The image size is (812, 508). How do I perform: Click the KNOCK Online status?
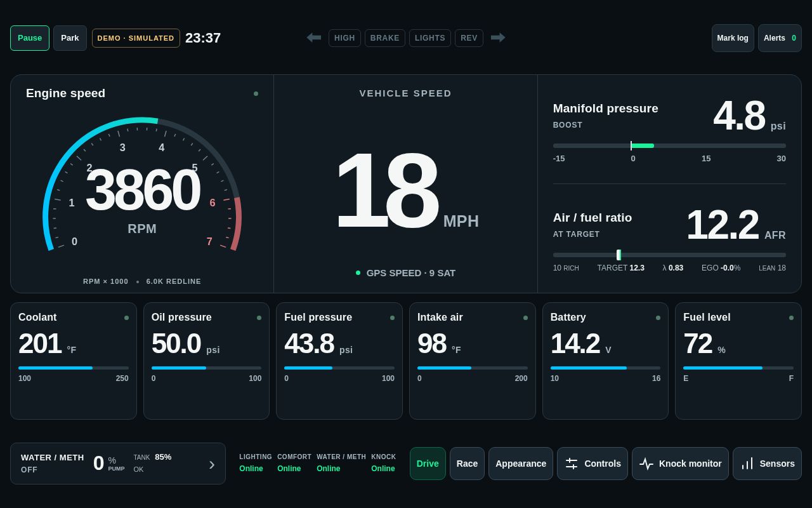(383, 463)
